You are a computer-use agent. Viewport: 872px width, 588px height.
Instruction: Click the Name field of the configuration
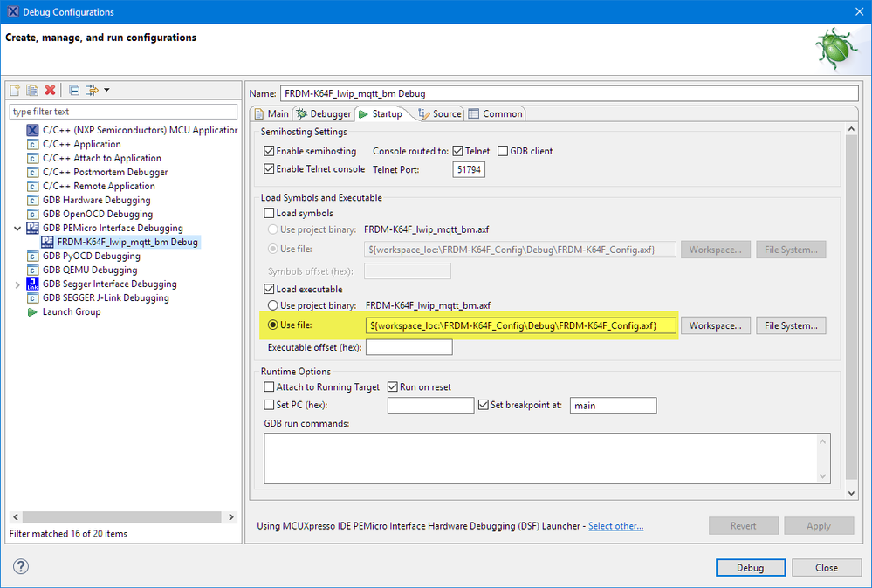[569, 94]
